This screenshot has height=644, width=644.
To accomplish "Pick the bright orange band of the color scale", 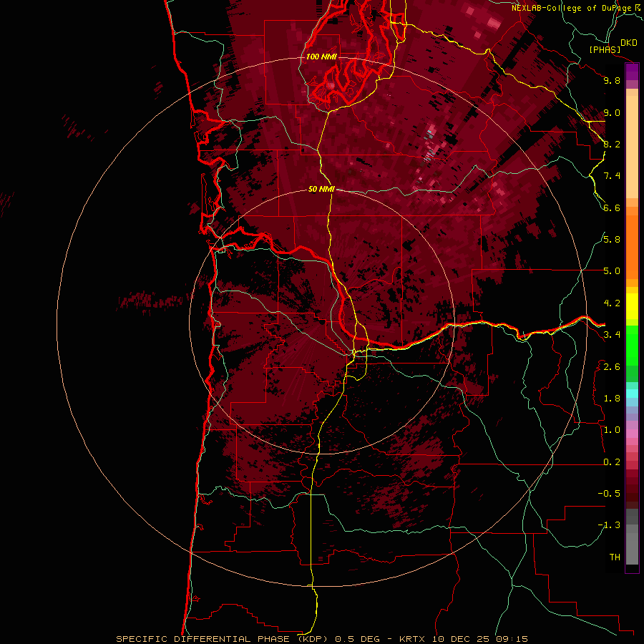I will (632, 246).
